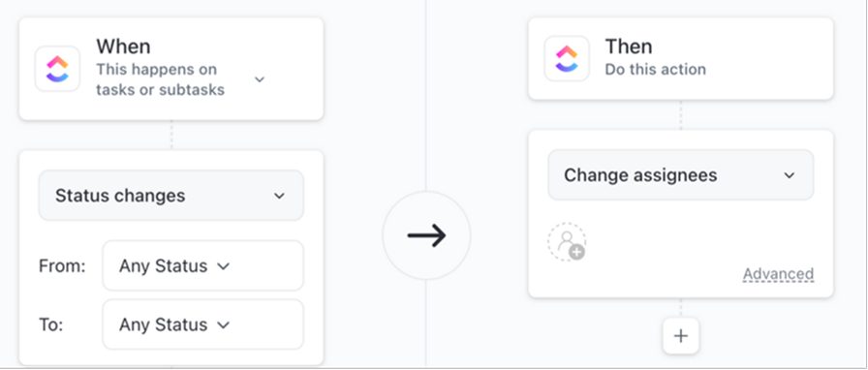Click the chevron arrow in Status changes box
The height and width of the screenshot is (370, 868).
[x=280, y=196]
